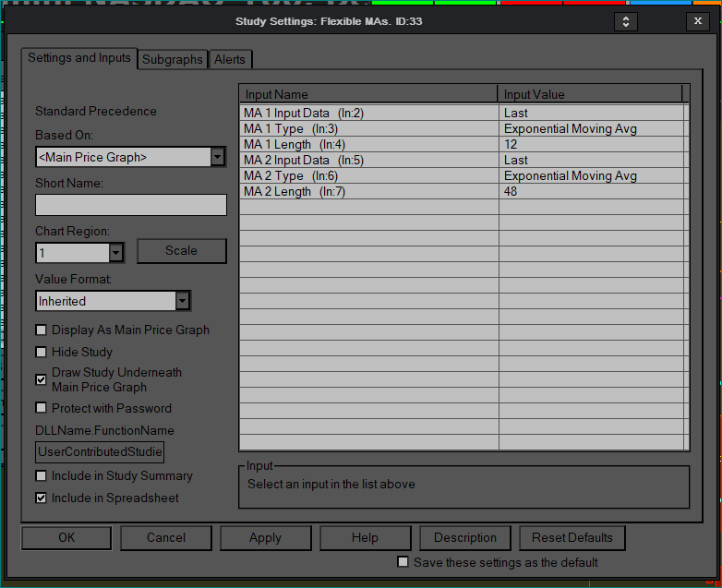Click the Input Name column header

click(368, 94)
